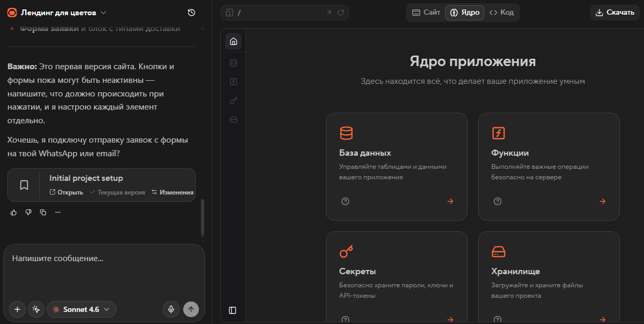This screenshot has height=324, width=644.
Task: Expand the Лендинг для цветов project dropdown
Action: pos(103,13)
